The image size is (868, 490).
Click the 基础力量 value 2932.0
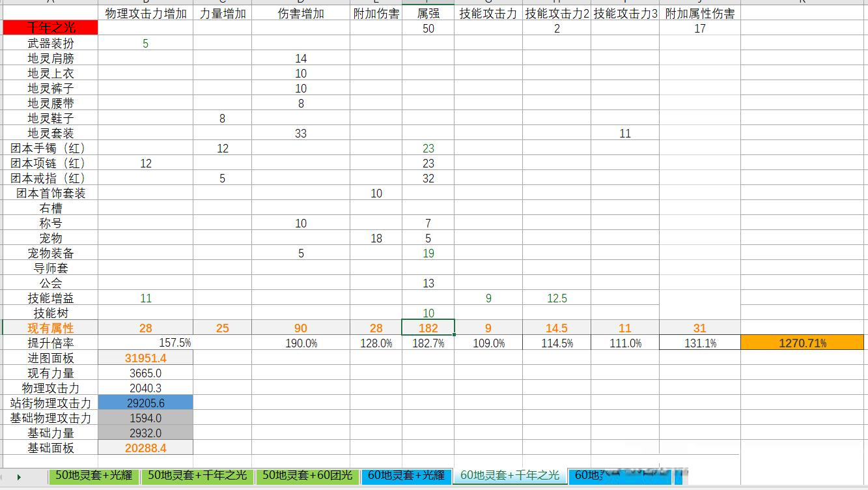(145, 433)
